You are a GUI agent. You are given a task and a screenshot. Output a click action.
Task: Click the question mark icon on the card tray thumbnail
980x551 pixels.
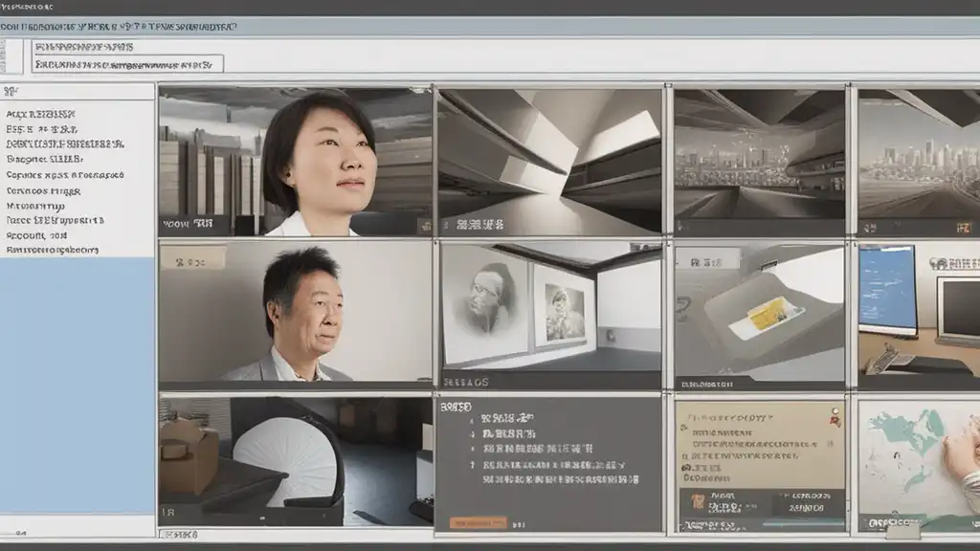coord(683,304)
